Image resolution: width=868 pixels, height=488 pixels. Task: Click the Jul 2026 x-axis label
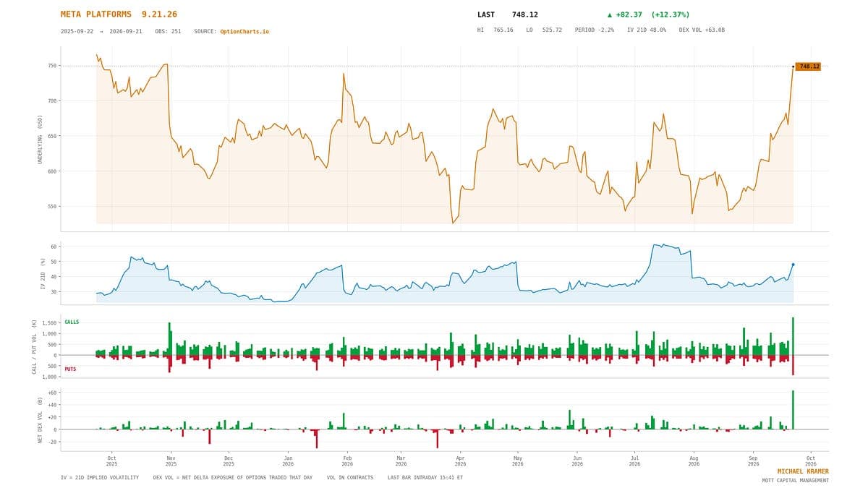pos(634,461)
